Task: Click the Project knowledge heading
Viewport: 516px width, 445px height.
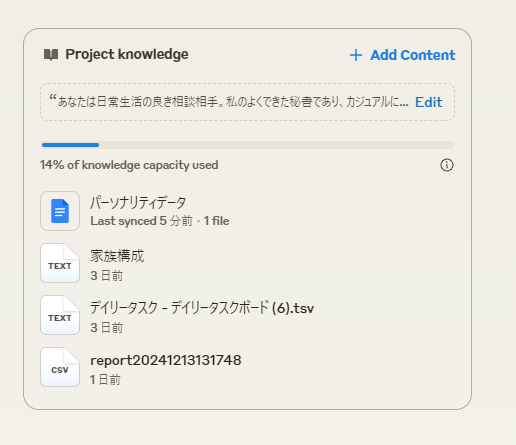Action: (x=127, y=54)
